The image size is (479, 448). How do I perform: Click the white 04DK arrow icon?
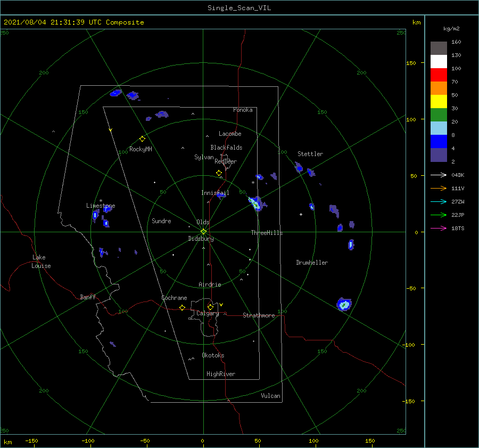tap(439, 175)
